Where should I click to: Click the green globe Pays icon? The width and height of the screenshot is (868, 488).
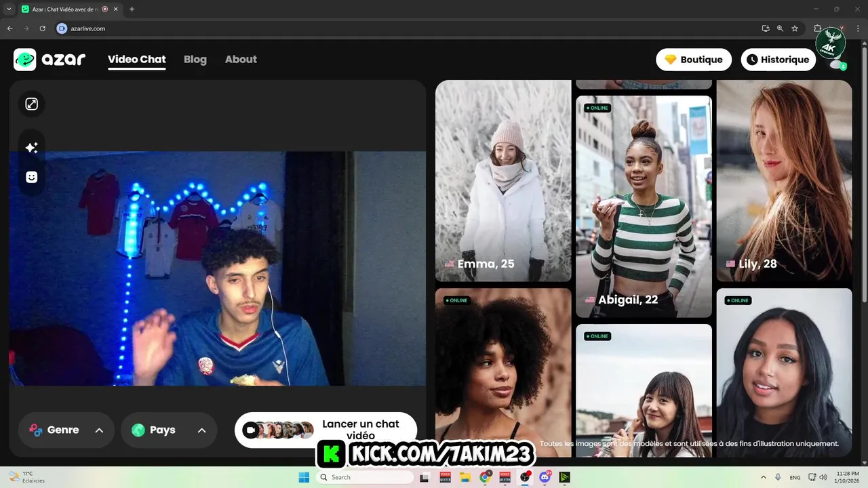(138, 430)
